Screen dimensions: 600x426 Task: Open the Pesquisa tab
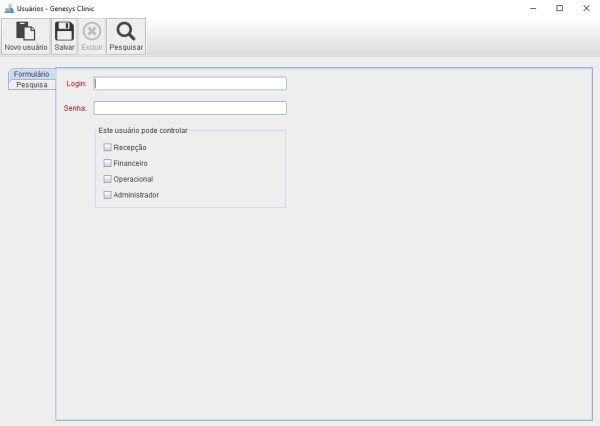pyautogui.click(x=31, y=85)
